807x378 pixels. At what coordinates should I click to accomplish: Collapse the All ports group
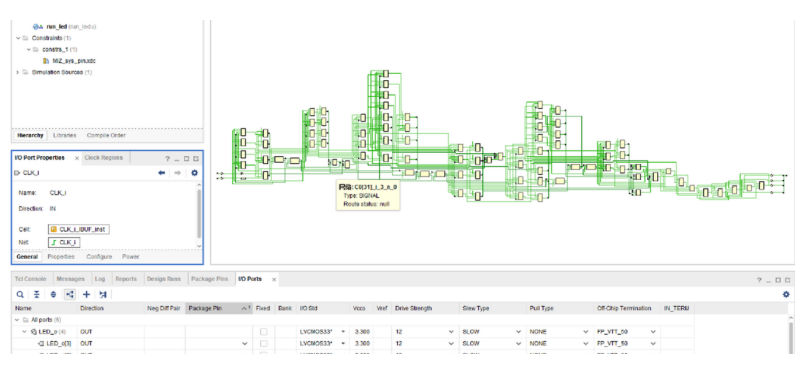[17, 320]
